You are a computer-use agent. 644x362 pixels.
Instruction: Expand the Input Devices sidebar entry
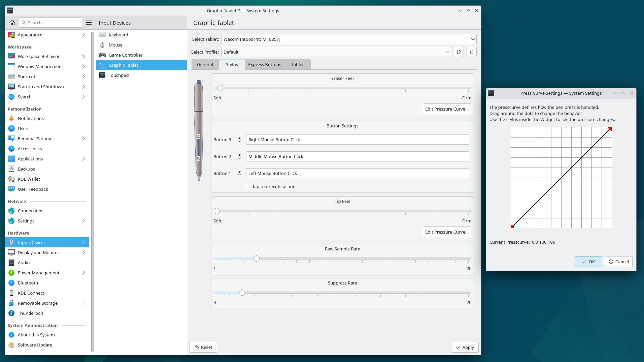pos(83,242)
